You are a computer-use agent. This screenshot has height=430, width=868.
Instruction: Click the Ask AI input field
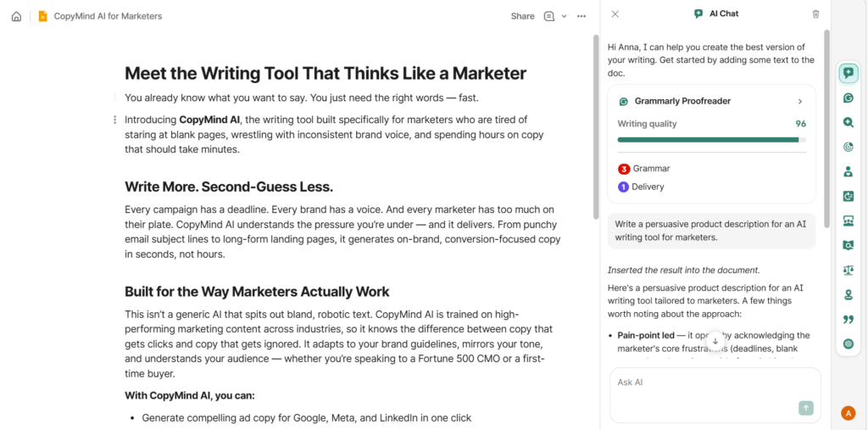click(704, 383)
